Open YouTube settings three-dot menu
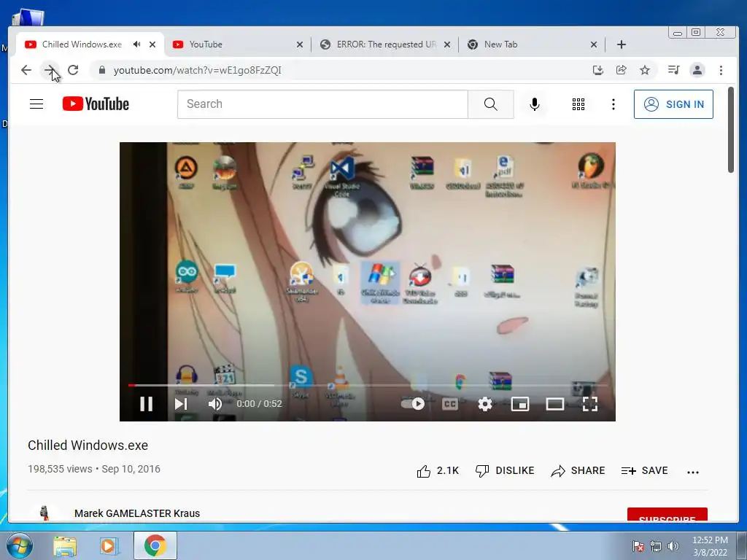747x560 pixels. point(613,104)
